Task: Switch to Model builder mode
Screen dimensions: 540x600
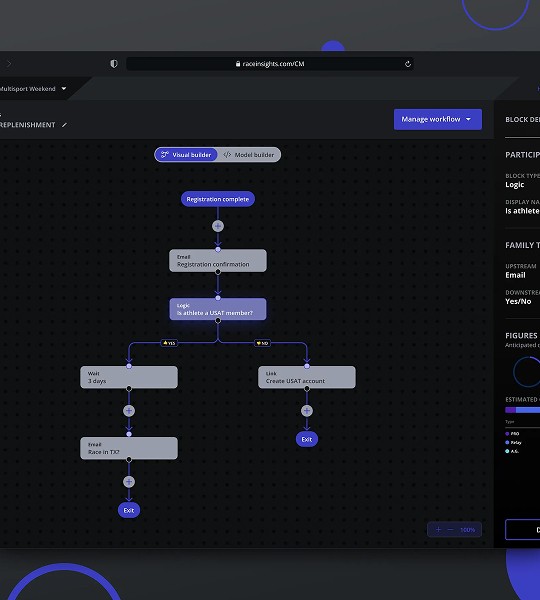Action: click(x=249, y=155)
